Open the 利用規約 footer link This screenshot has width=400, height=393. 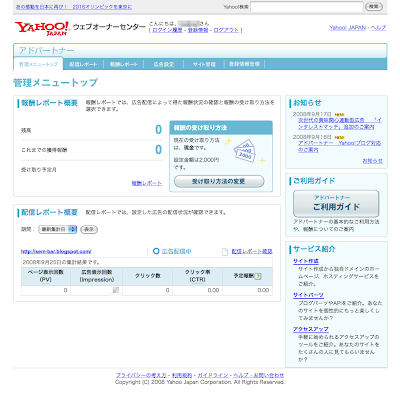(182, 375)
